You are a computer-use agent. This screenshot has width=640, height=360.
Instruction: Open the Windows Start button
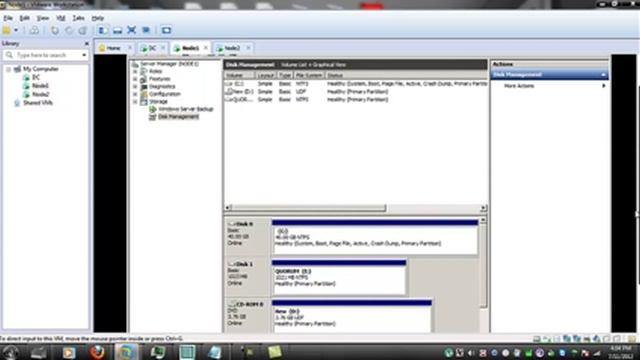tap(10, 352)
